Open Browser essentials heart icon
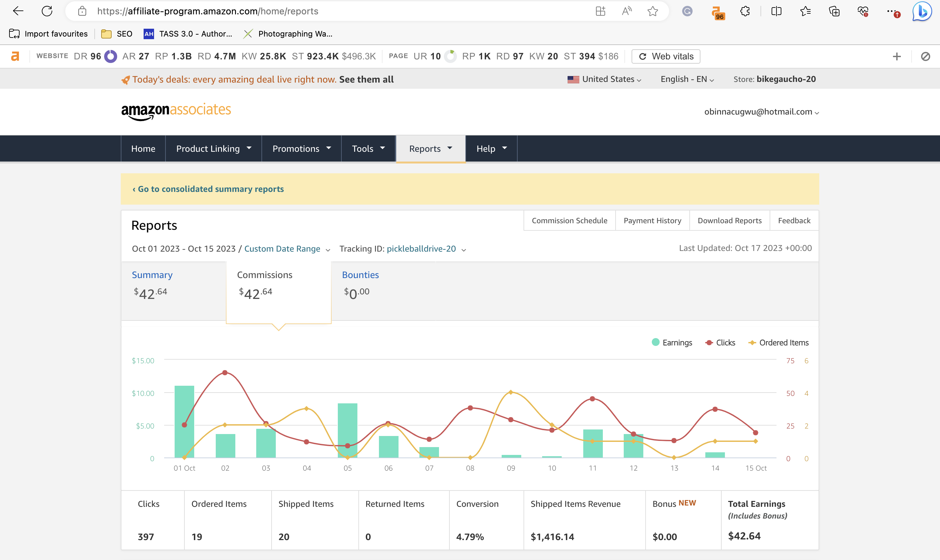The image size is (940, 560). pos(863,11)
